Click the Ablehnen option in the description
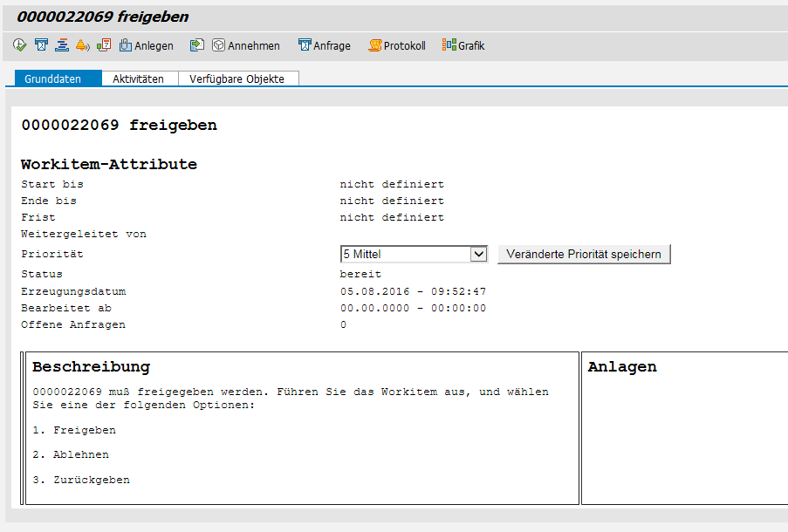Viewport: 788px width, 532px height. [80, 454]
